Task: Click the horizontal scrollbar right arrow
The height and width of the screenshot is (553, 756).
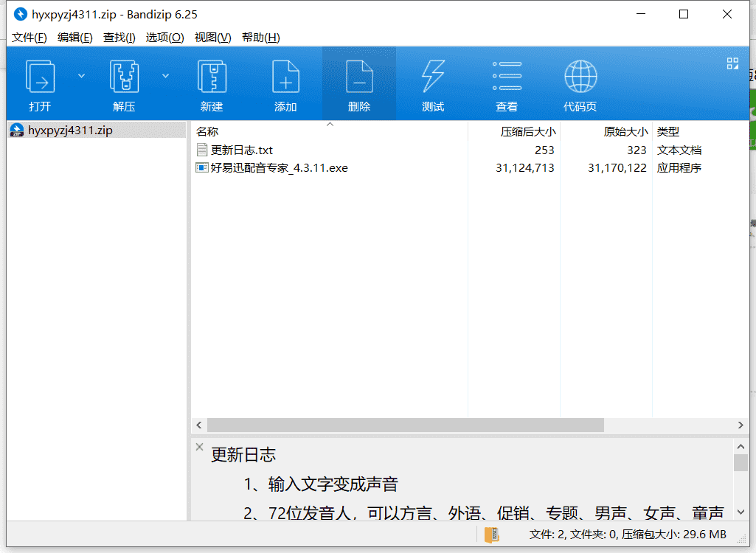Action: point(741,425)
